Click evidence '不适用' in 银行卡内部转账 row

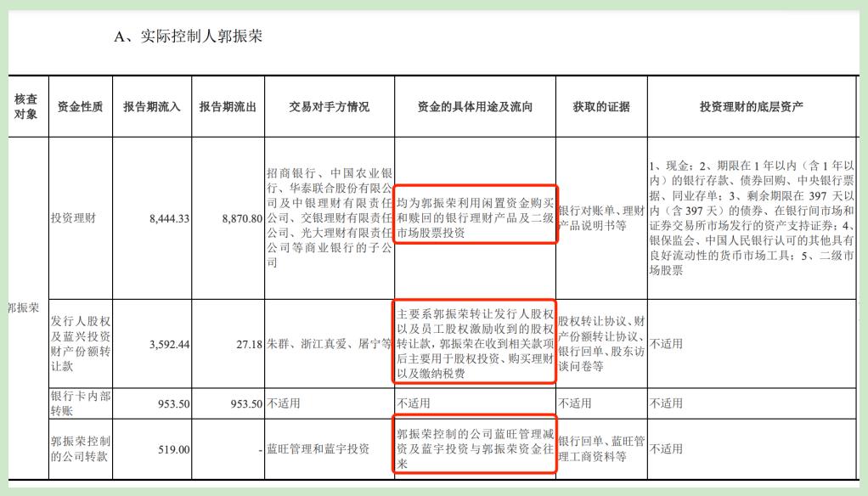[575, 403]
